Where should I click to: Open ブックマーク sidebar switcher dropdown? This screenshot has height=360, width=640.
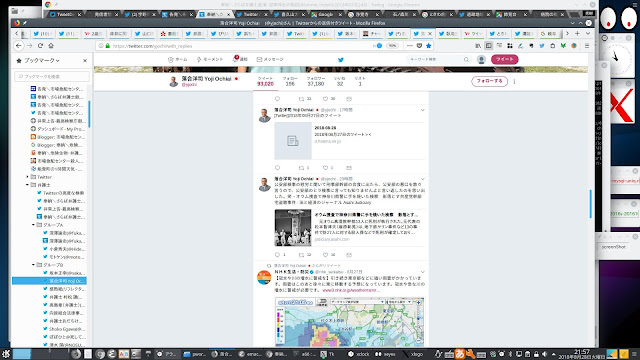[42, 60]
